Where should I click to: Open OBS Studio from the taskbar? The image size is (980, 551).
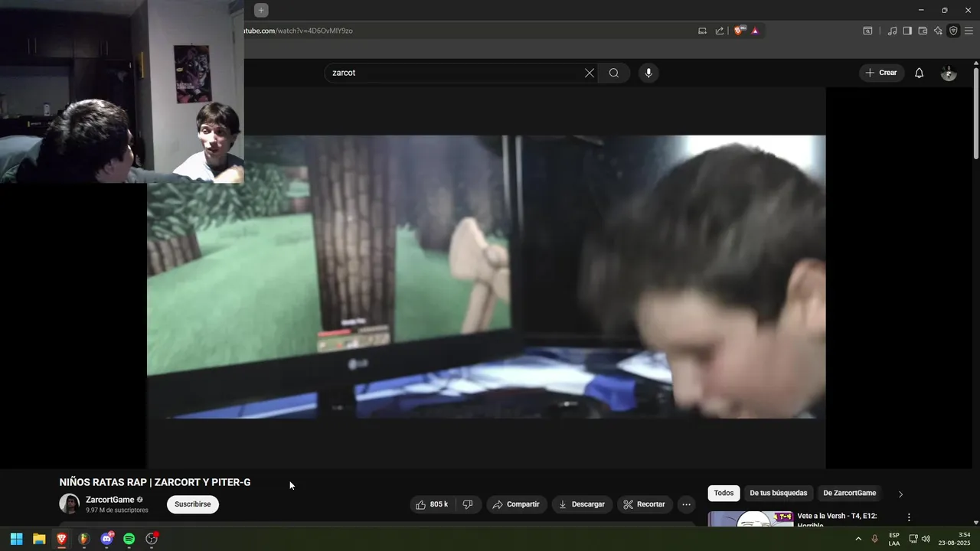coord(152,539)
